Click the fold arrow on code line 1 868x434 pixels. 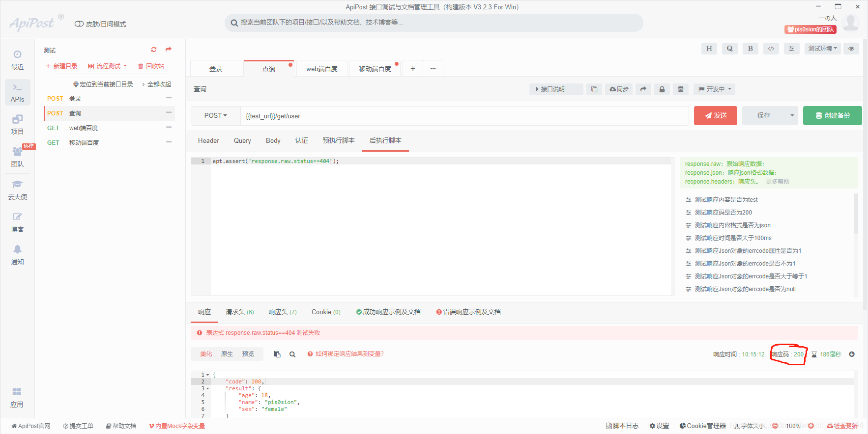coord(208,375)
